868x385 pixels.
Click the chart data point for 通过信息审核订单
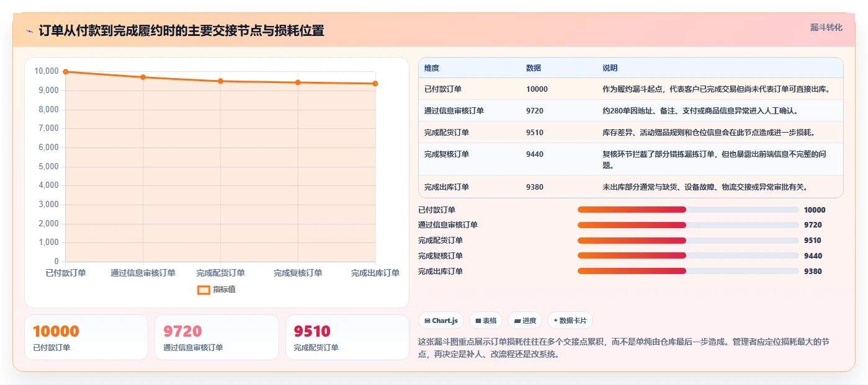coord(143,77)
